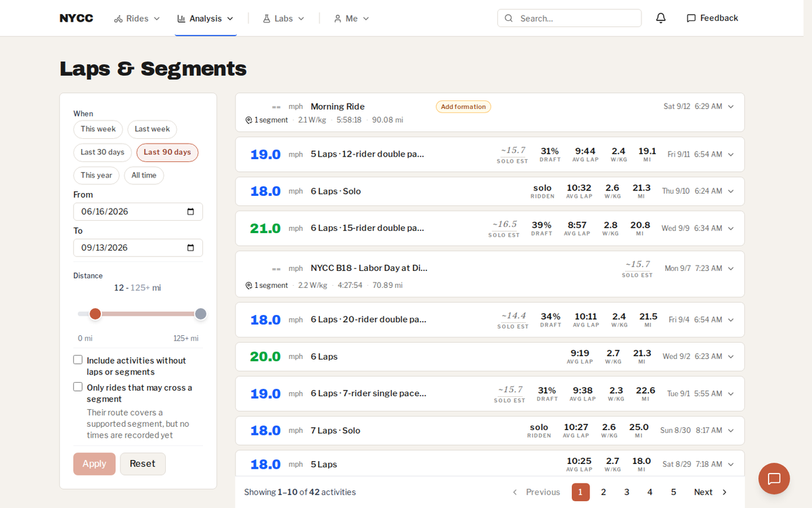
Task: Click the segment icon in NYCC B18 row
Action: pyautogui.click(x=248, y=285)
